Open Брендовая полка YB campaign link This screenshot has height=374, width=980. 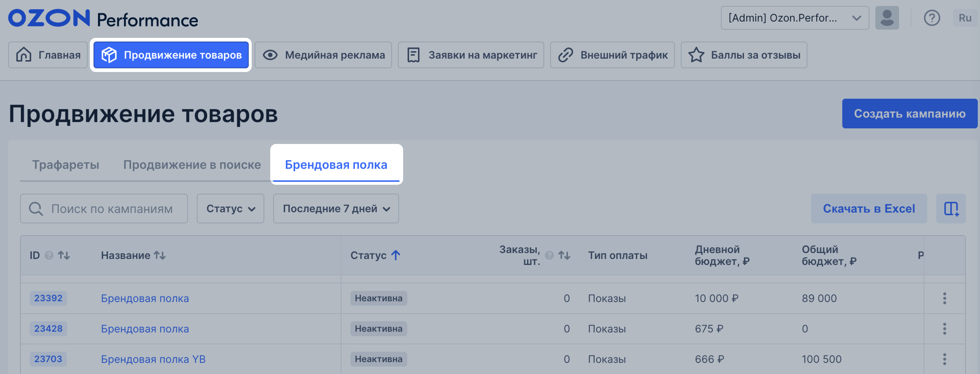(153, 360)
